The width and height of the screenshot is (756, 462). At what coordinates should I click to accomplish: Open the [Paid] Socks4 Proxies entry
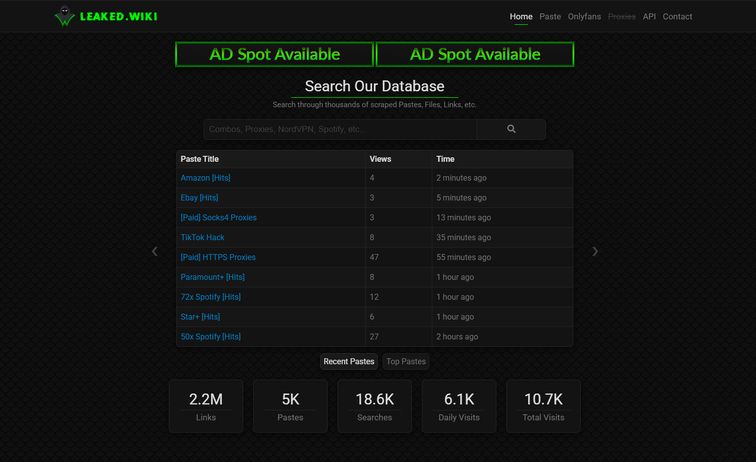(x=218, y=217)
